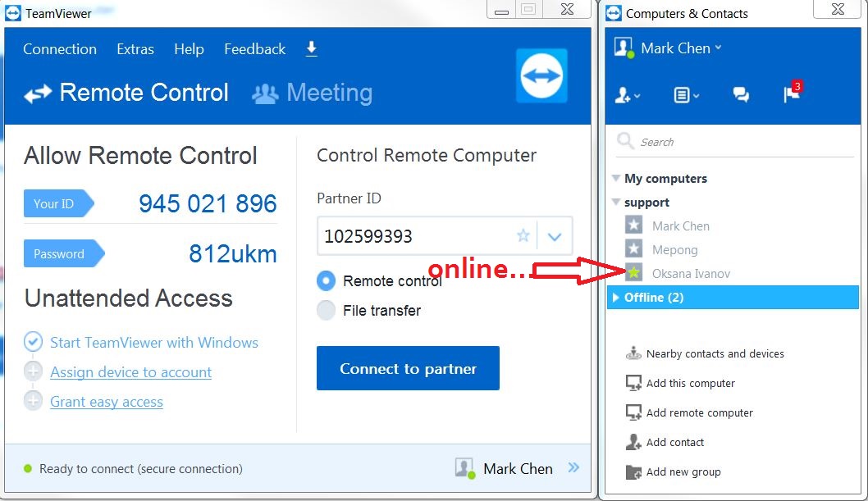Click Ready to connect status text

[x=140, y=469]
